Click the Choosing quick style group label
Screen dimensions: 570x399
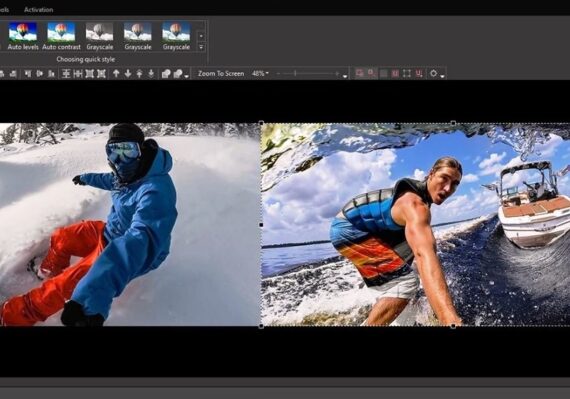(85, 59)
